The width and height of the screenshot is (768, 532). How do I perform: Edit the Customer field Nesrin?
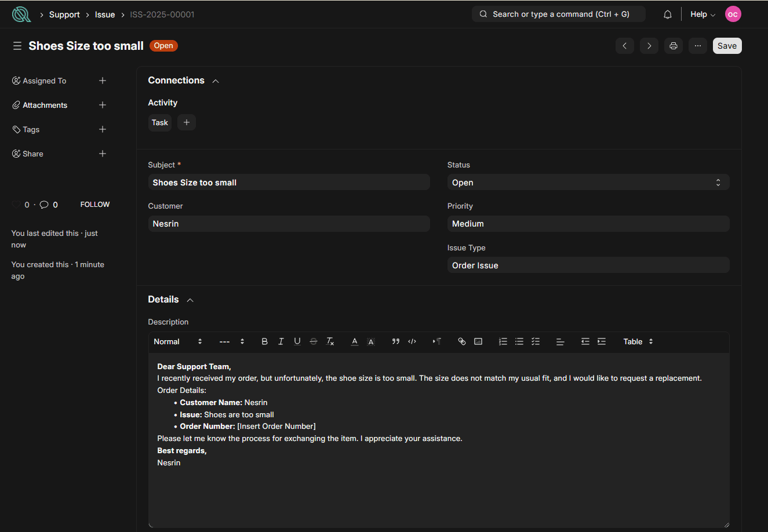289,224
